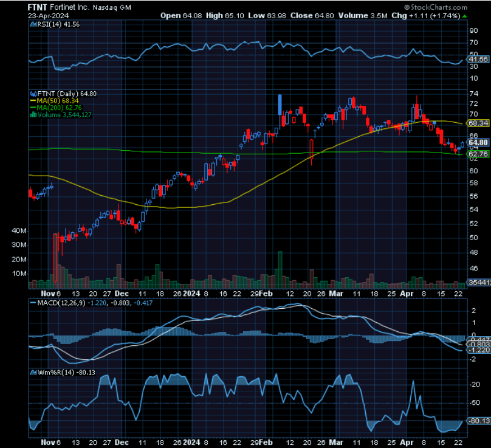Click the RSI(14) line legend icon
491x448 pixels.
[x=33, y=24]
